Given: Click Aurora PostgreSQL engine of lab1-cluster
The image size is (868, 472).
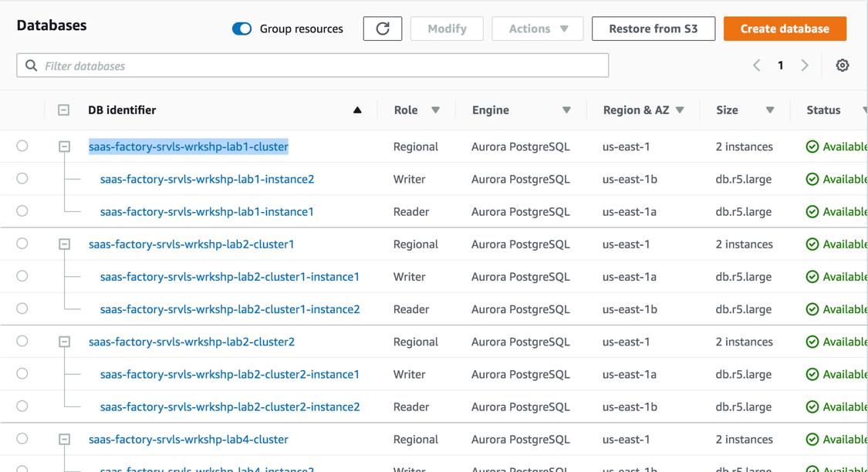Looking at the screenshot, I should point(520,147).
